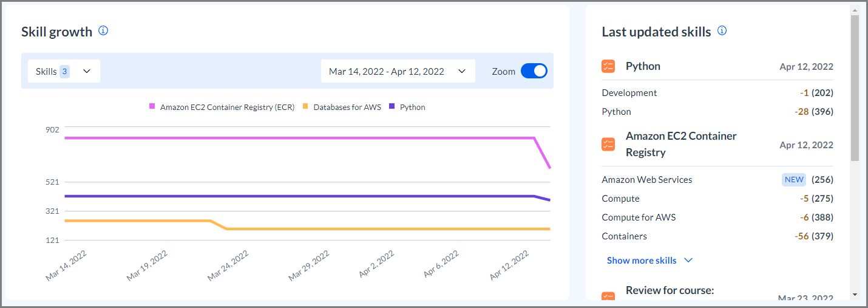Open the Python skill entry heading
The width and height of the screenshot is (868, 308).
pyautogui.click(x=643, y=66)
